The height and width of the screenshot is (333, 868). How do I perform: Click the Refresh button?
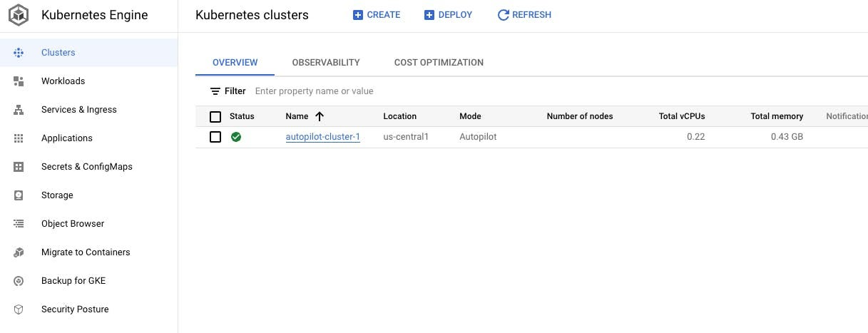pos(524,15)
